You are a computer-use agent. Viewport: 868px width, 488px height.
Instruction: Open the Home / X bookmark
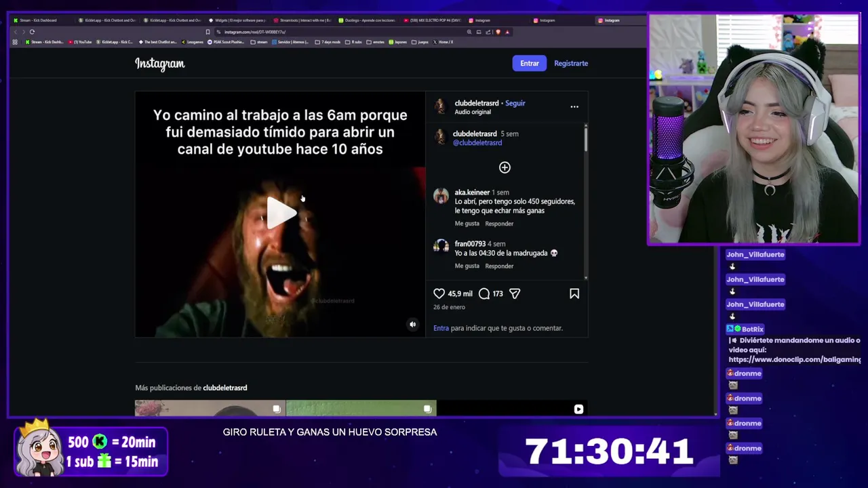tap(442, 42)
